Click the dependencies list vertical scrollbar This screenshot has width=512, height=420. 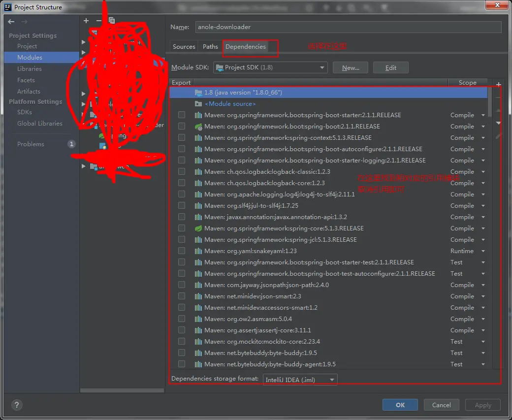click(489, 102)
